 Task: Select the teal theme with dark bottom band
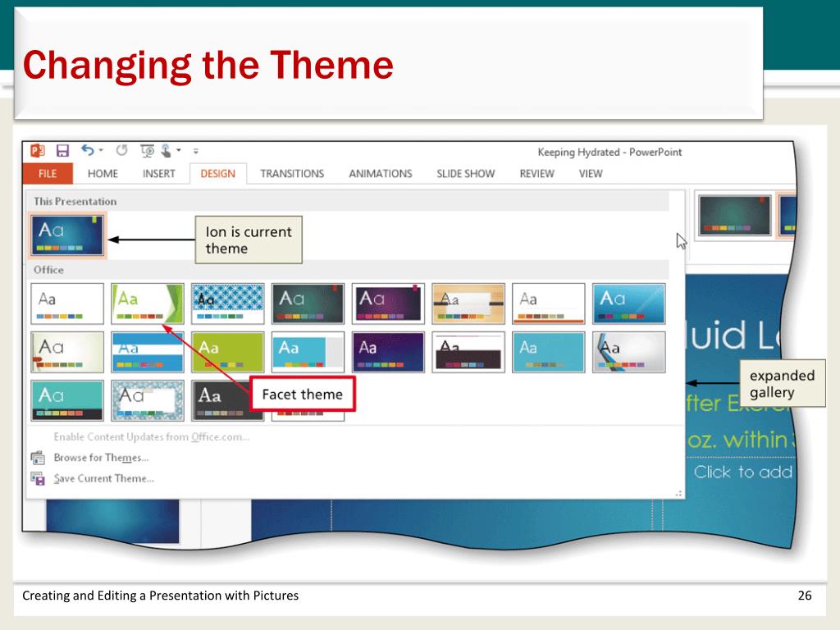click(x=67, y=400)
